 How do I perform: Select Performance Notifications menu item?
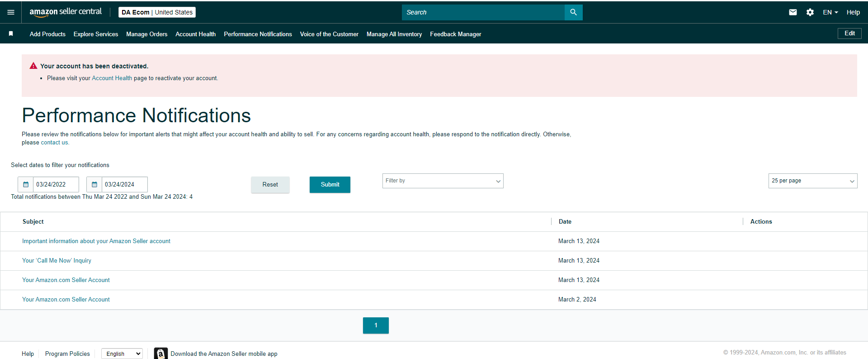[258, 34]
